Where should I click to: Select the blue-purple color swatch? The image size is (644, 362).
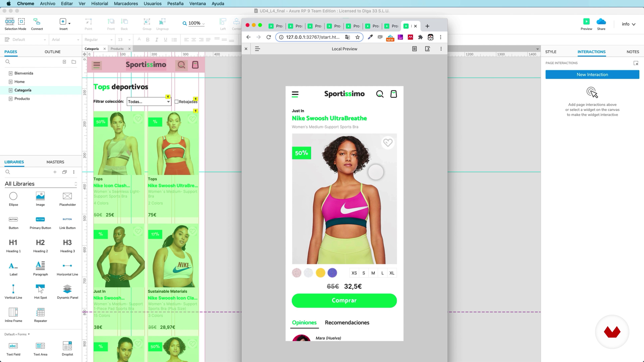(x=332, y=273)
